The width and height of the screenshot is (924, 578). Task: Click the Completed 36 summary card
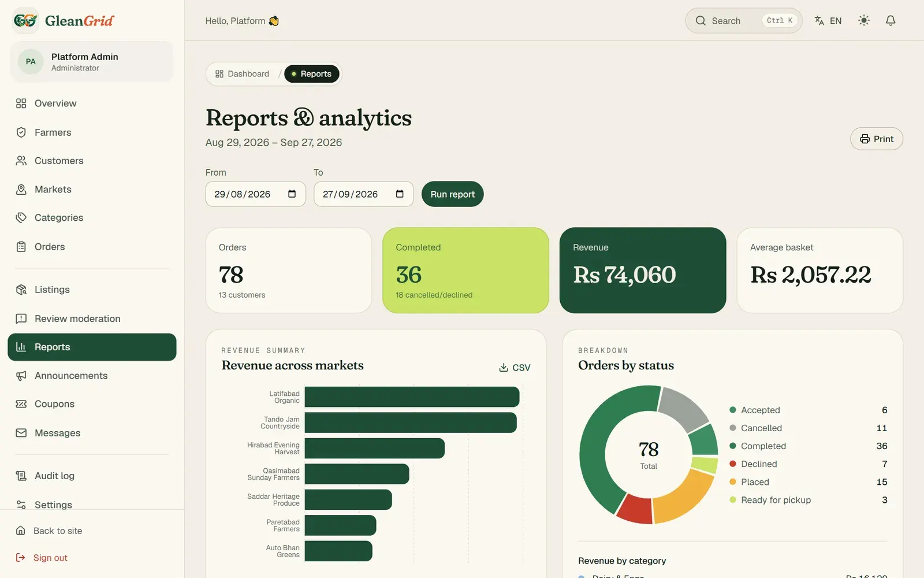point(465,271)
